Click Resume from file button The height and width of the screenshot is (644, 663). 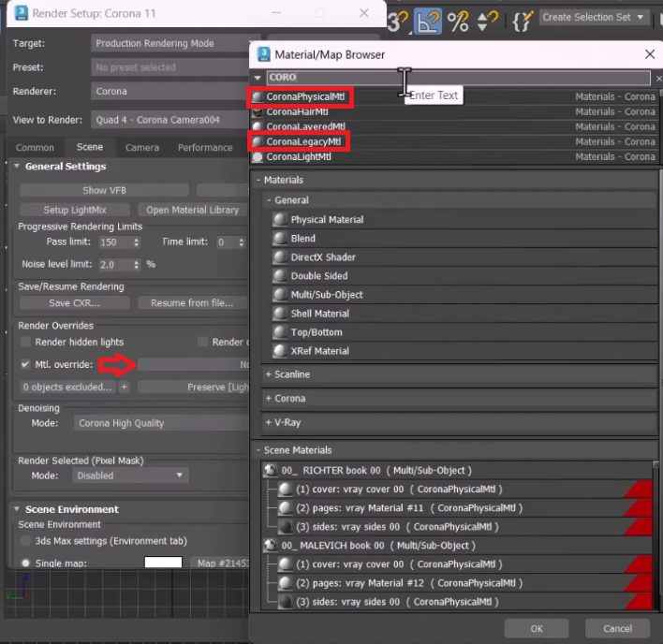pos(192,303)
